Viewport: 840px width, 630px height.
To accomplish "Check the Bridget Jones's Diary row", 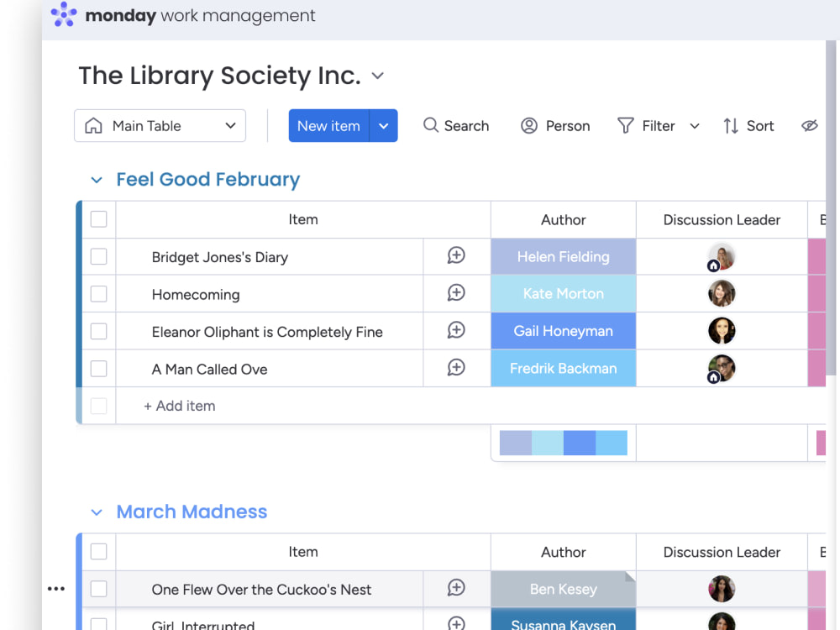I will (98, 256).
